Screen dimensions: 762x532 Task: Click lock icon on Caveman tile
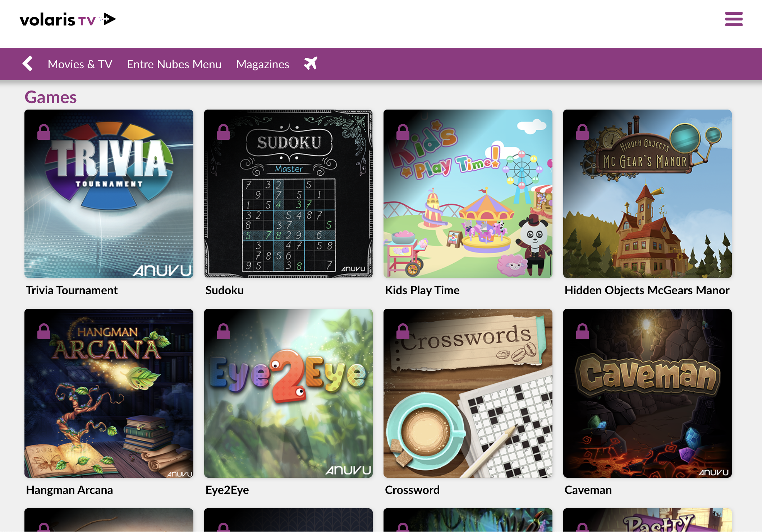pyautogui.click(x=582, y=331)
